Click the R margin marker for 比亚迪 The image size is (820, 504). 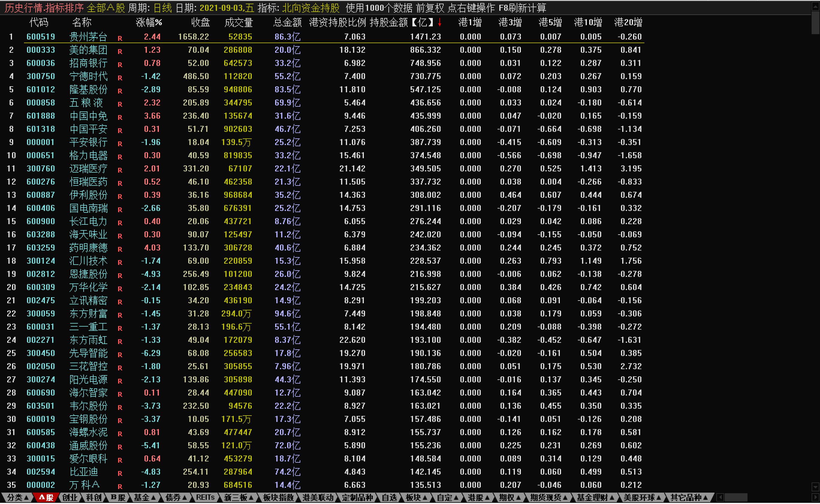point(120,473)
